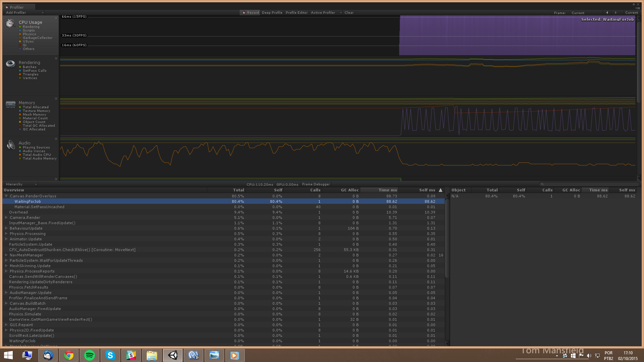Open the Profile Editor
The height and width of the screenshot is (362, 644).
297,13
